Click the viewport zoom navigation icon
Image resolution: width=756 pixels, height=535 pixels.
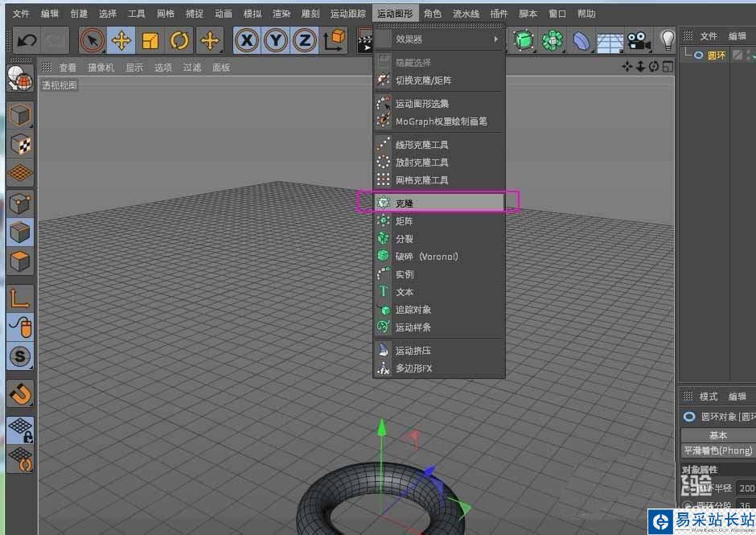pos(640,67)
